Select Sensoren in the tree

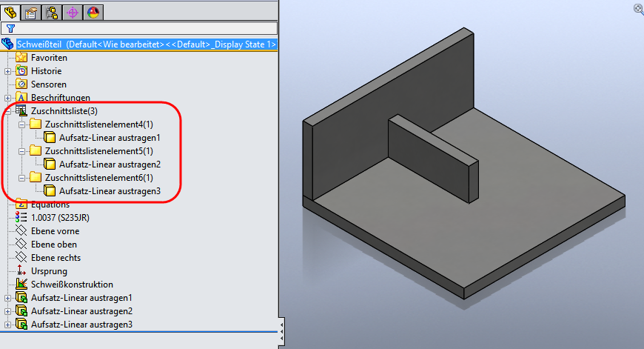48,84
